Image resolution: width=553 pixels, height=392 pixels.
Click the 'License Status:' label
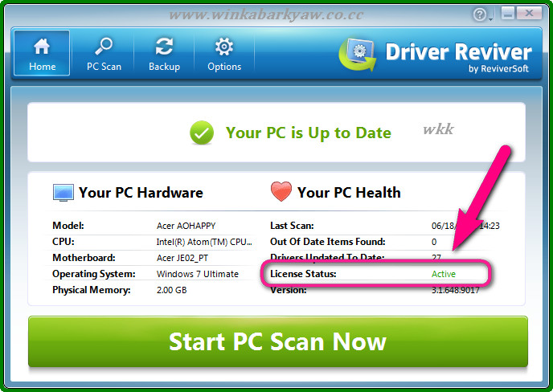[x=303, y=274]
